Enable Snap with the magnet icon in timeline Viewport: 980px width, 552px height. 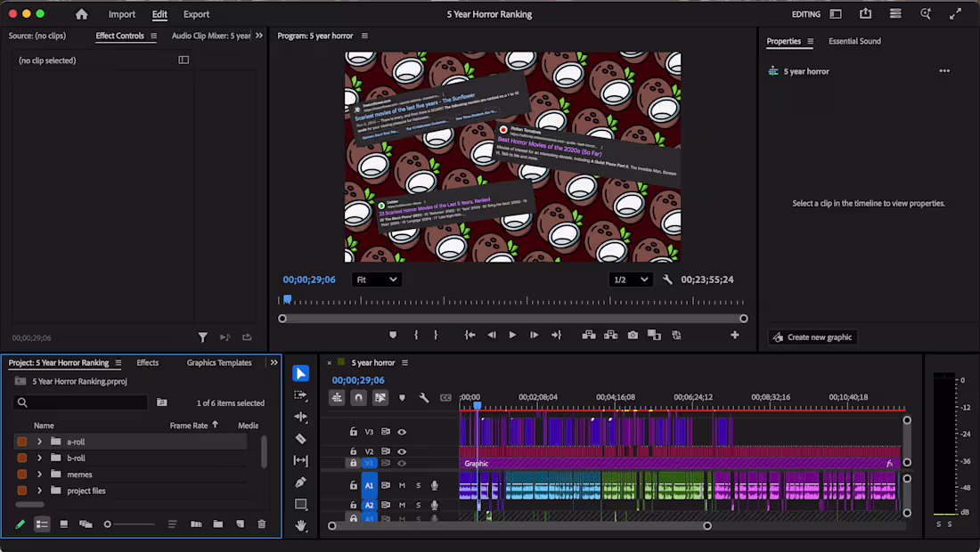(x=356, y=398)
